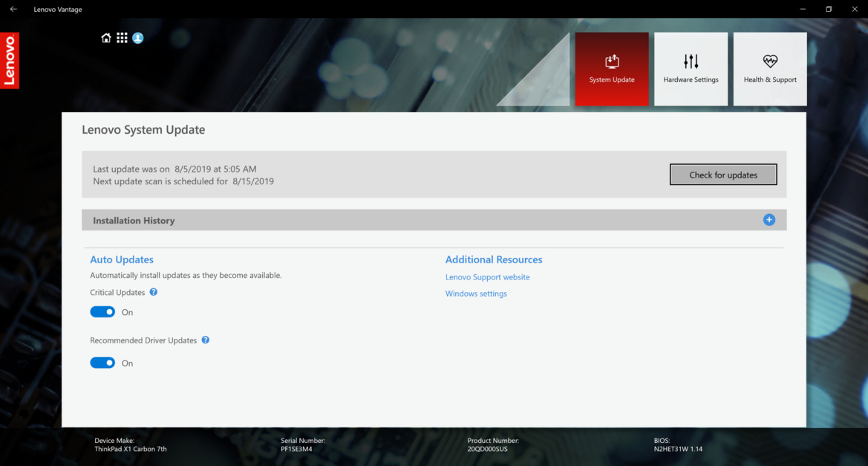Close the Lenovo Vantage window

[x=855, y=9]
